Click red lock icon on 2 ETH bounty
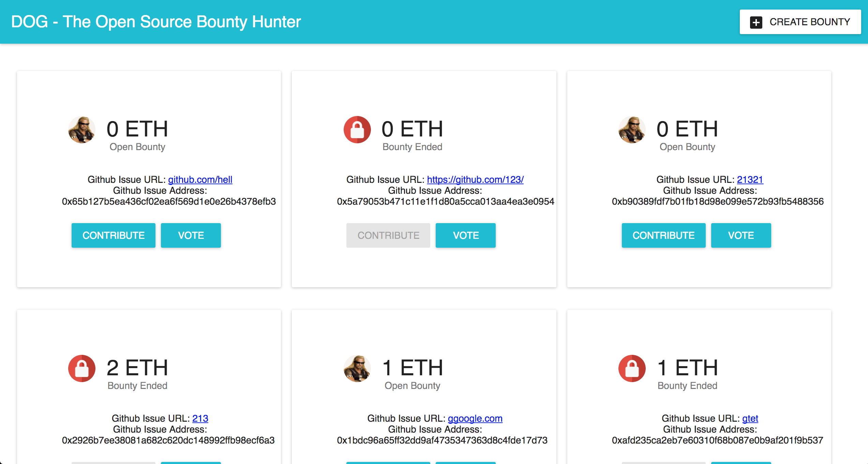This screenshot has width=868, height=464. (x=82, y=368)
